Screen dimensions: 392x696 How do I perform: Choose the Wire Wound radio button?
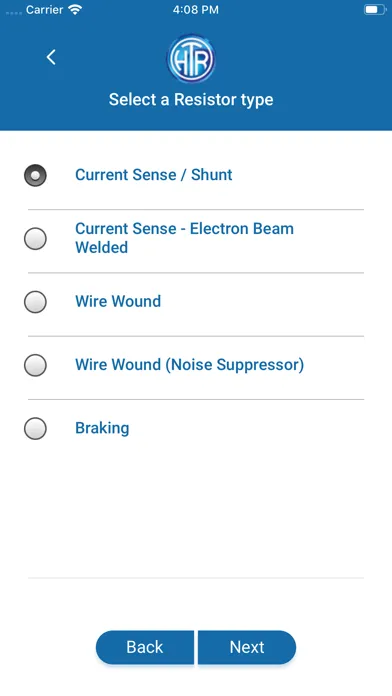pos(35,302)
